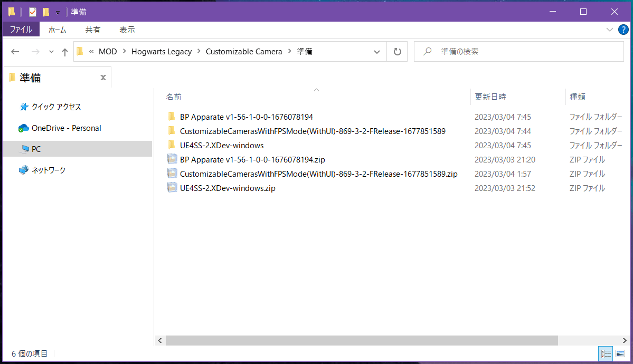Click the Forward navigation arrow
Screen dimensions: 633x364
[x=35, y=52]
